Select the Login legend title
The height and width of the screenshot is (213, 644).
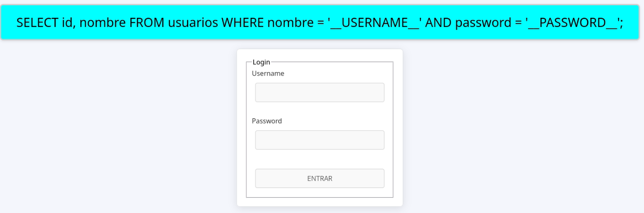[261, 62]
